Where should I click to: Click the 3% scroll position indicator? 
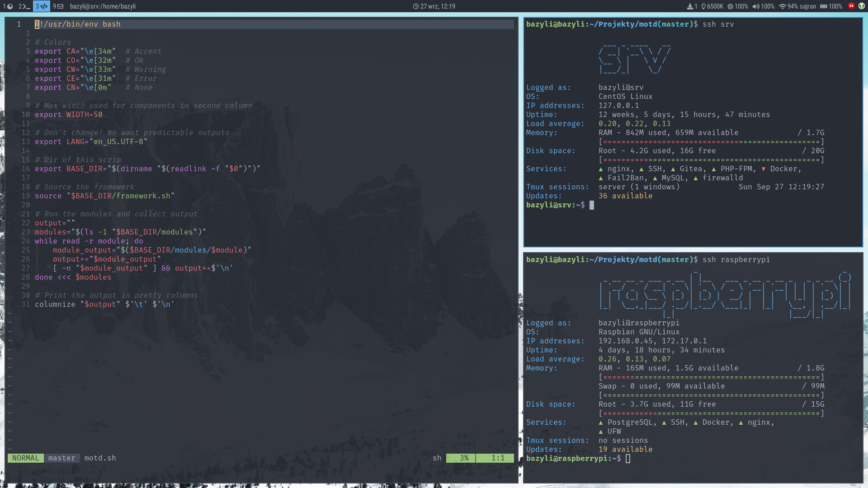[x=464, y=458]
